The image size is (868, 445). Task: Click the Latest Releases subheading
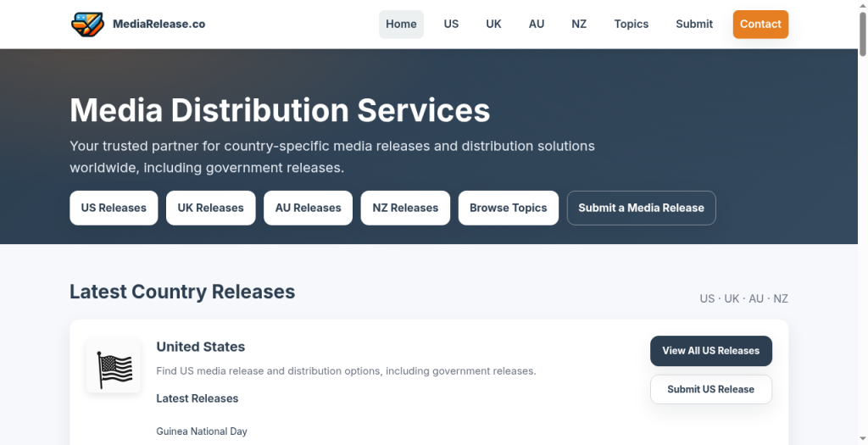197,398
